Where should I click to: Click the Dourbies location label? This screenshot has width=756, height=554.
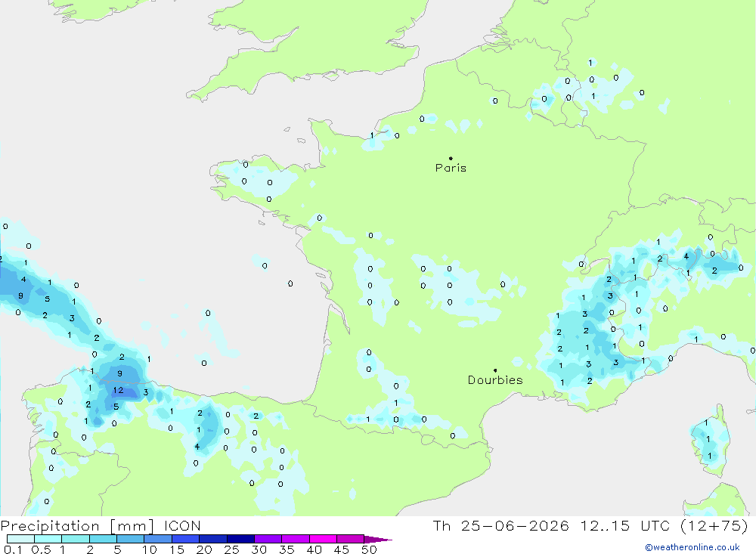click(495, 380)
